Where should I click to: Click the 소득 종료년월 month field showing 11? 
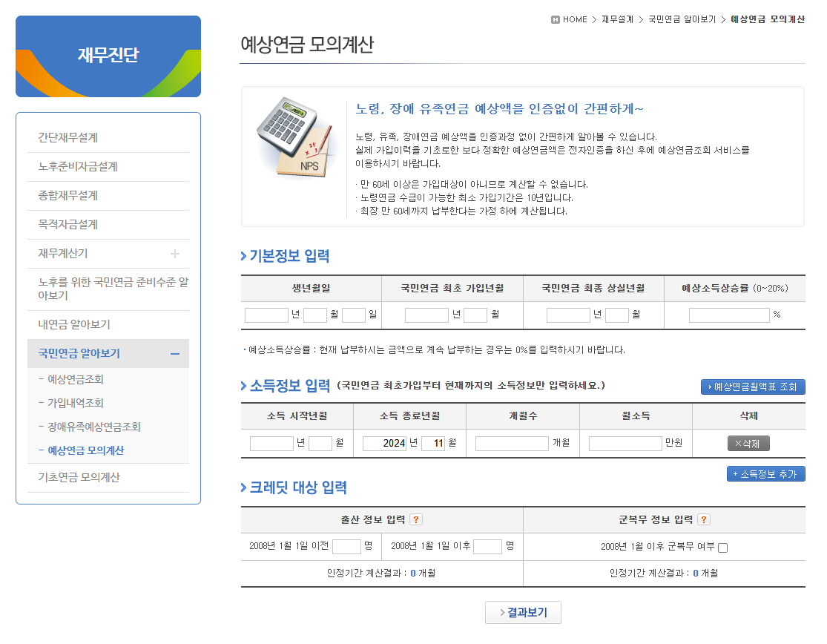pos(433,444)
